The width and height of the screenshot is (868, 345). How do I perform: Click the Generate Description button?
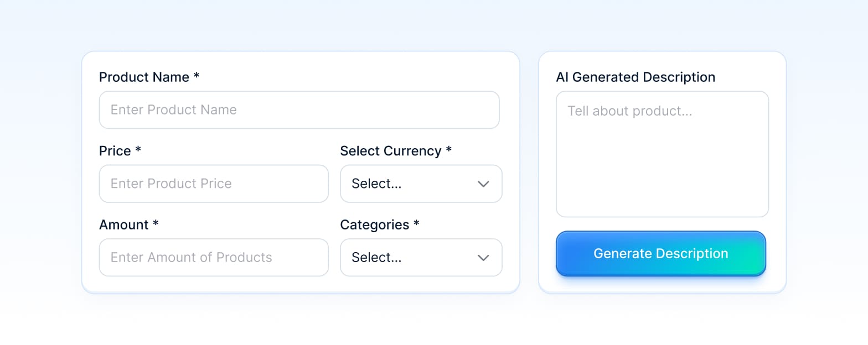(x=660, y=254)
